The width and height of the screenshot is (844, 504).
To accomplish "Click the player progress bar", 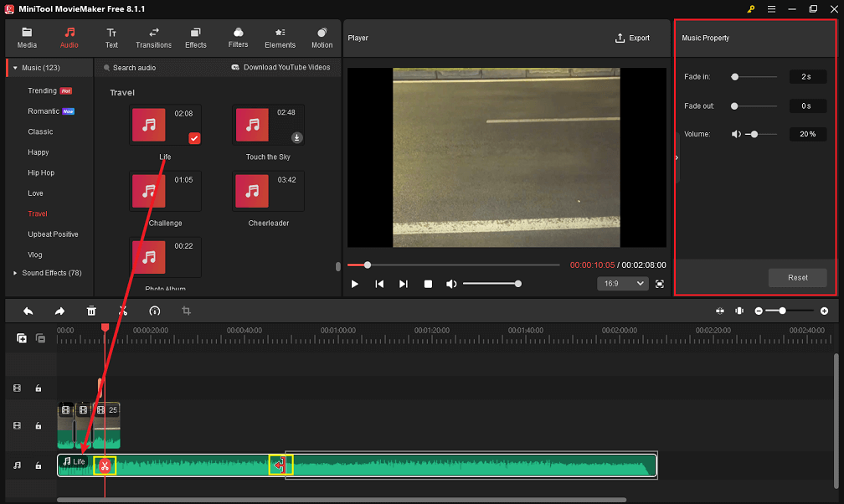I will [454, 265].
